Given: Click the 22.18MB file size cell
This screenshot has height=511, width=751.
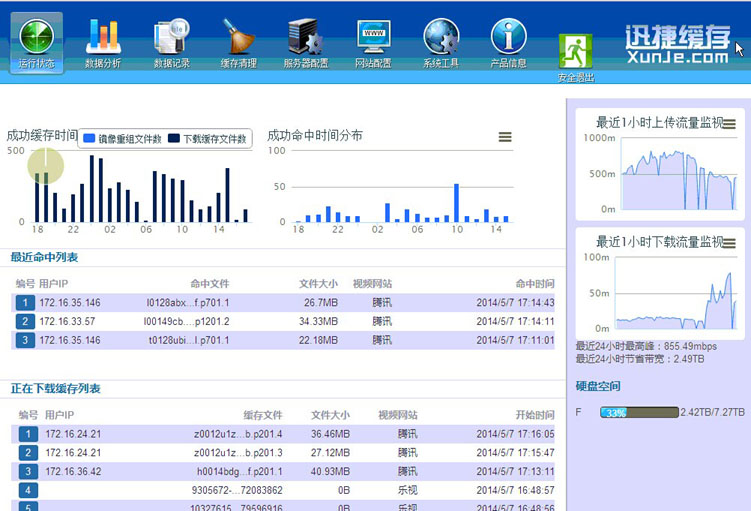Looking at the screenshot, I should pos(319,340).
